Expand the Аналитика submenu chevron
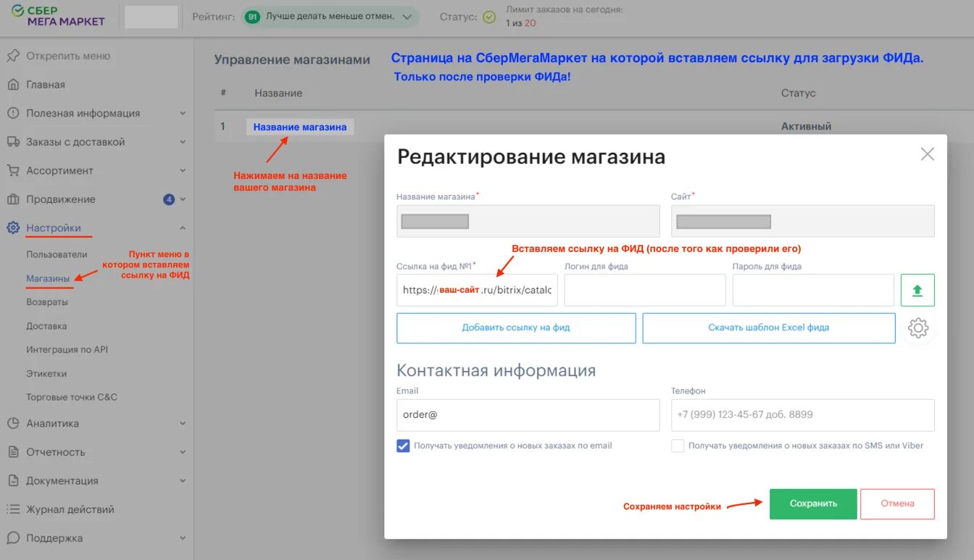Screen dimensions: 974x560 click(183, 423)
